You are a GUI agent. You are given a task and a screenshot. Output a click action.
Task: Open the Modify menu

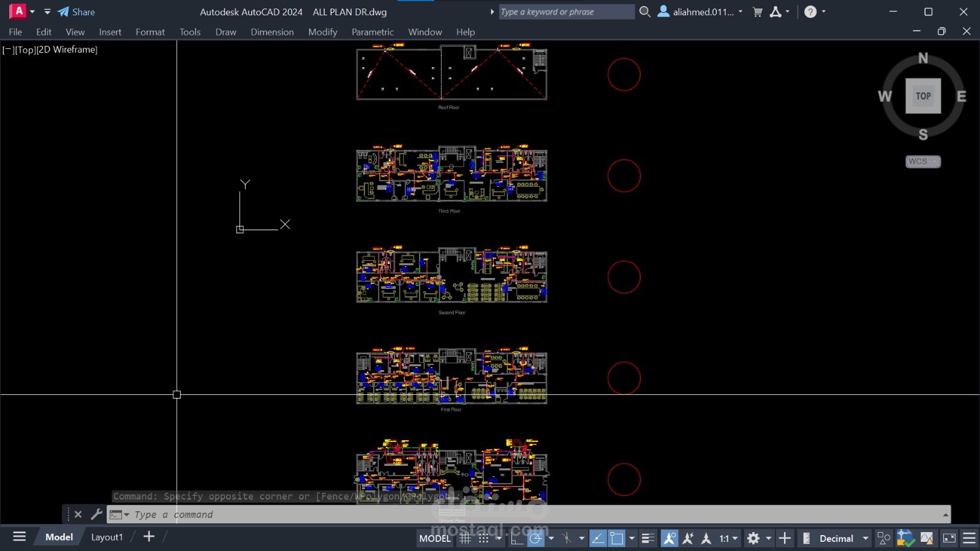point(323,32)
